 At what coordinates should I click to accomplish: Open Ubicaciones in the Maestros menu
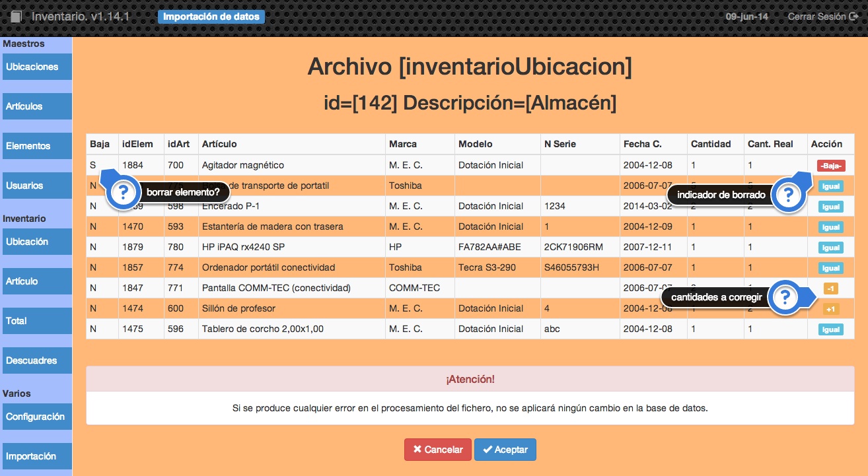point(36,67)
